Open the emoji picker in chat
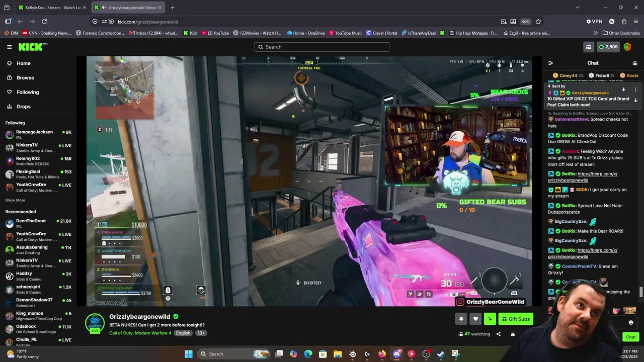Viewport: 644px width, 362px height. (x=631, y=322)
